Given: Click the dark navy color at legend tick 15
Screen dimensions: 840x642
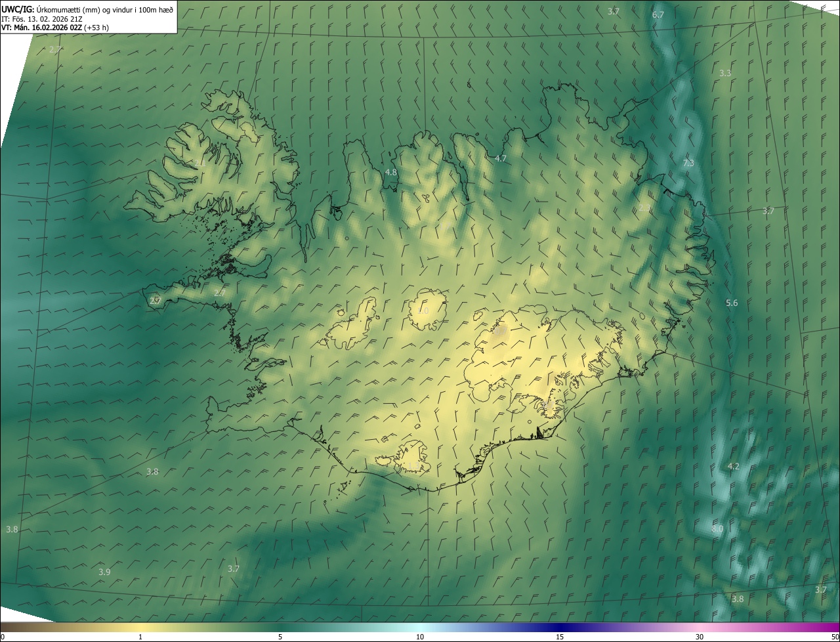Looking at the screenshot, I should click(x=560, y=628).
